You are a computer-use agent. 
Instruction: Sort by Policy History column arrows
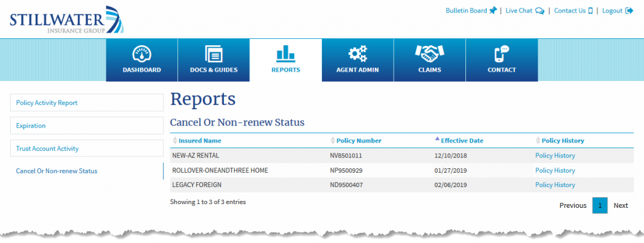(538, 141)
